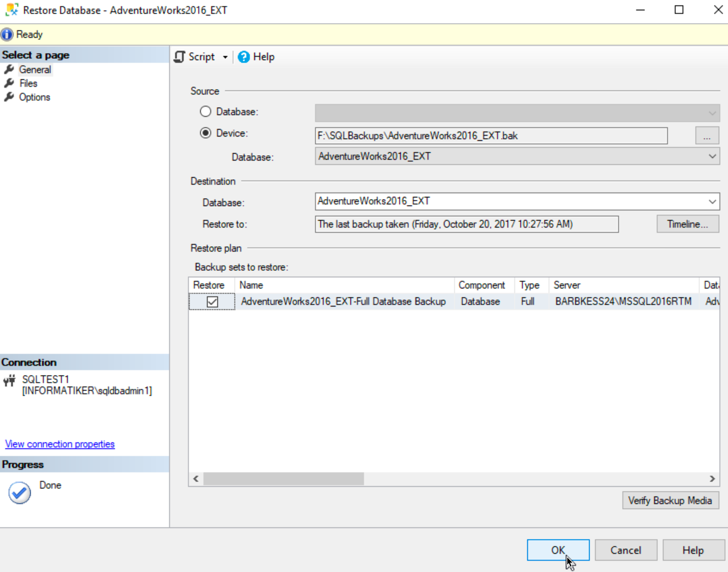Click the Server column header
The height and width of the screenshot is (572, 728).
click(624, 285)
